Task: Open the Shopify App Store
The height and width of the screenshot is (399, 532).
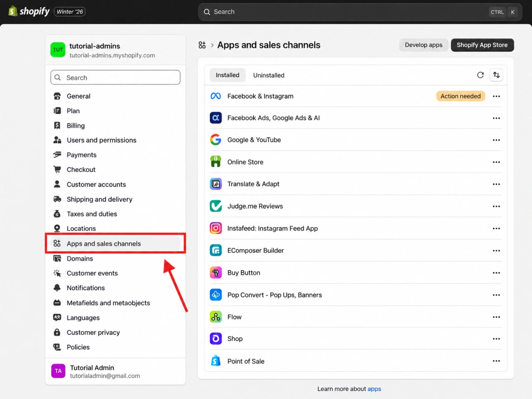Action: [482, 45]
